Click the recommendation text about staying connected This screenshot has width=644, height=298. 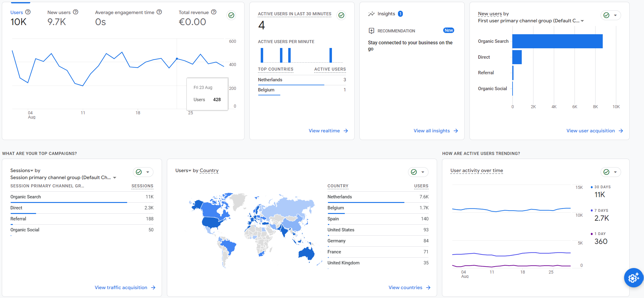point(410,46)
